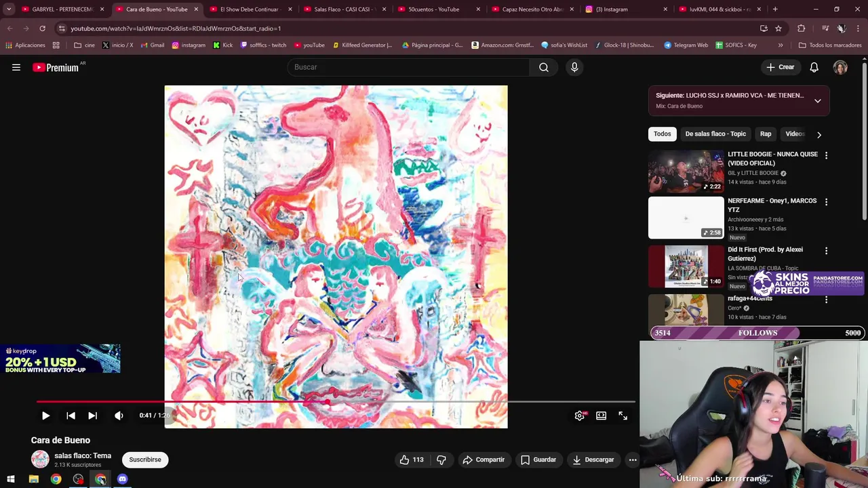Viewport: 868px width, 488px height.
Task: Select De salas flaco - Topic chip
Action: tap(715, 134)
